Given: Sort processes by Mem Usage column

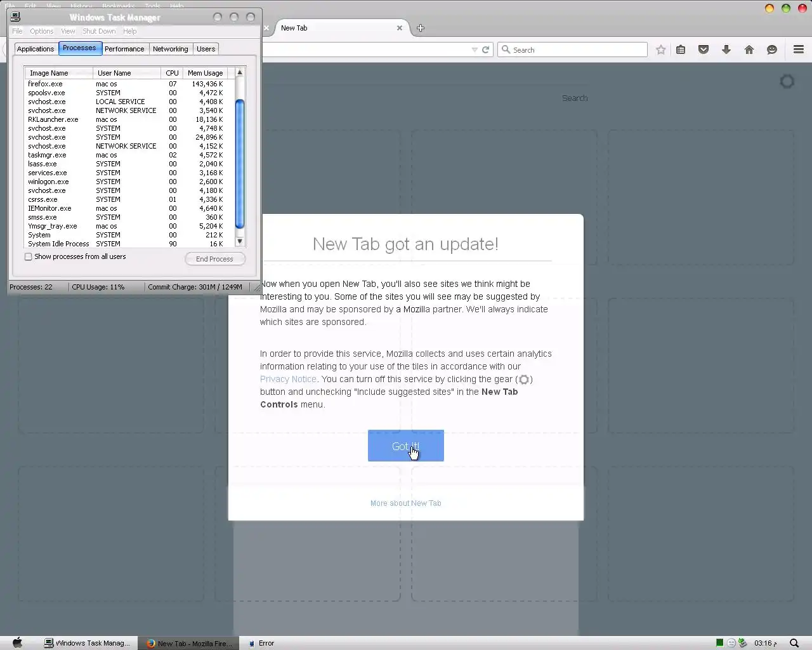Looking at the screenshot, I should tap(205, 73).
